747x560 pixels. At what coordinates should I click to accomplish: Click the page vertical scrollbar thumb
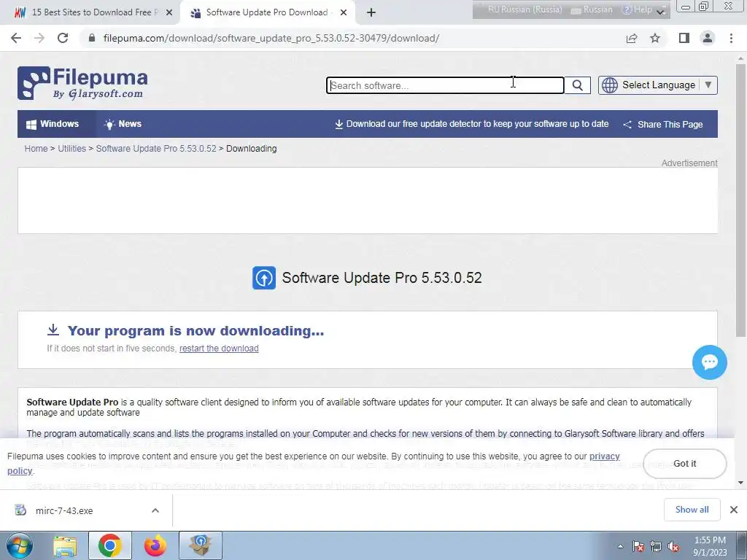740,200
